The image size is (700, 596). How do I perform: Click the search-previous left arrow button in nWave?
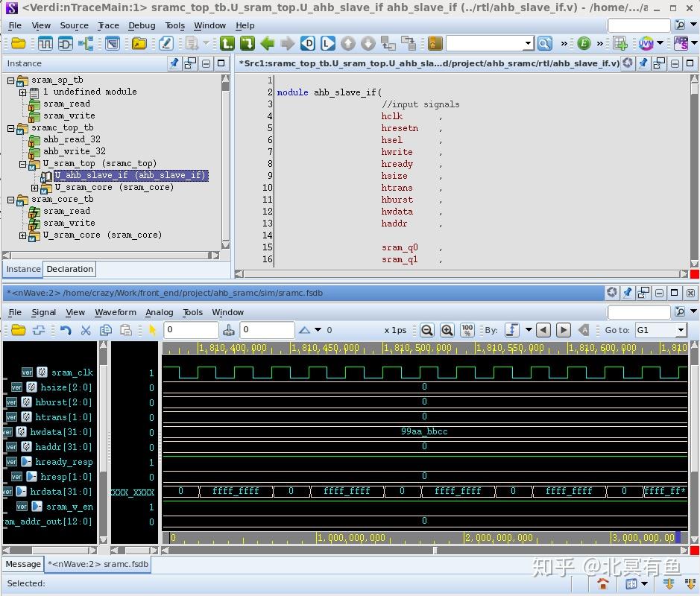pos(543,330)
